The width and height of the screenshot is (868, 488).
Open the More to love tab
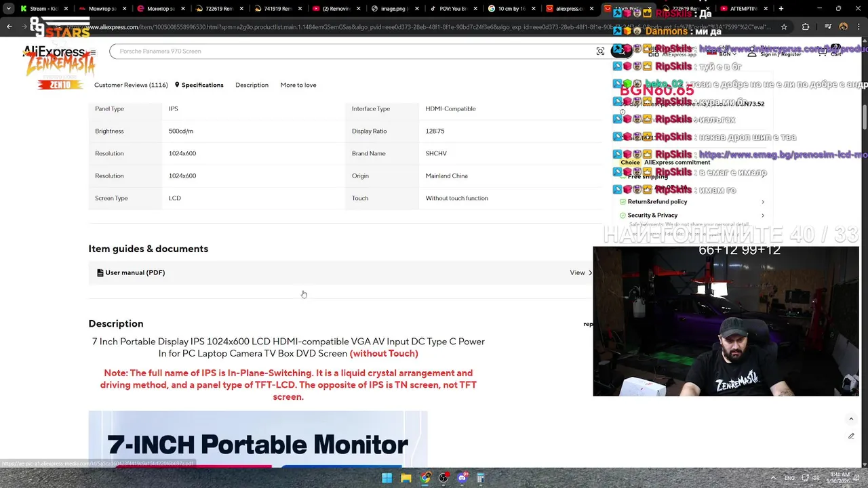[x=298, y=85]
